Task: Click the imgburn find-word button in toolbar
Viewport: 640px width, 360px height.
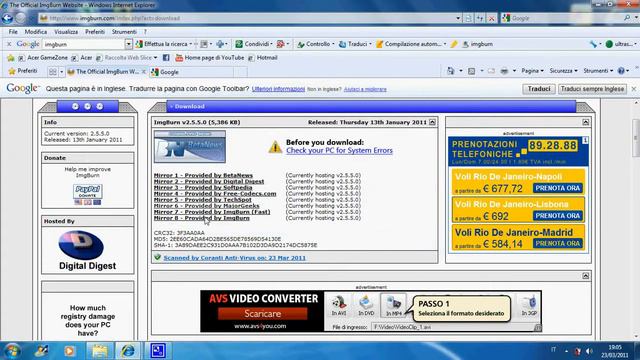Action: pyautogui.click(x=478, y=44)
